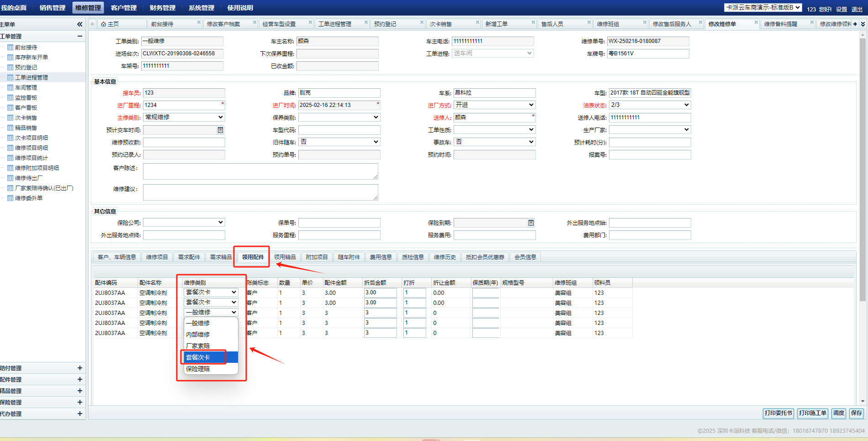This screenshot has width=868, height=441.
Task: Expand the 赔付管理 section
Action: tap(79, 368)
